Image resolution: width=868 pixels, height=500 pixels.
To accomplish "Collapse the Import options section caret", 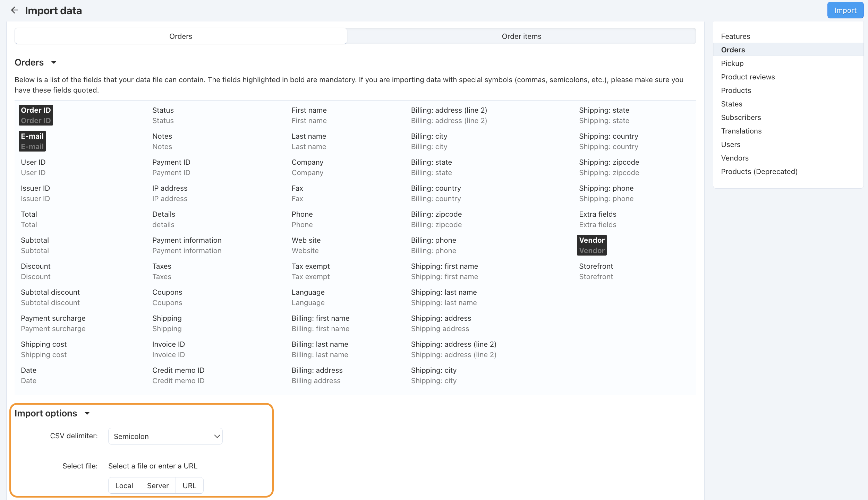I will click(87, 413).
